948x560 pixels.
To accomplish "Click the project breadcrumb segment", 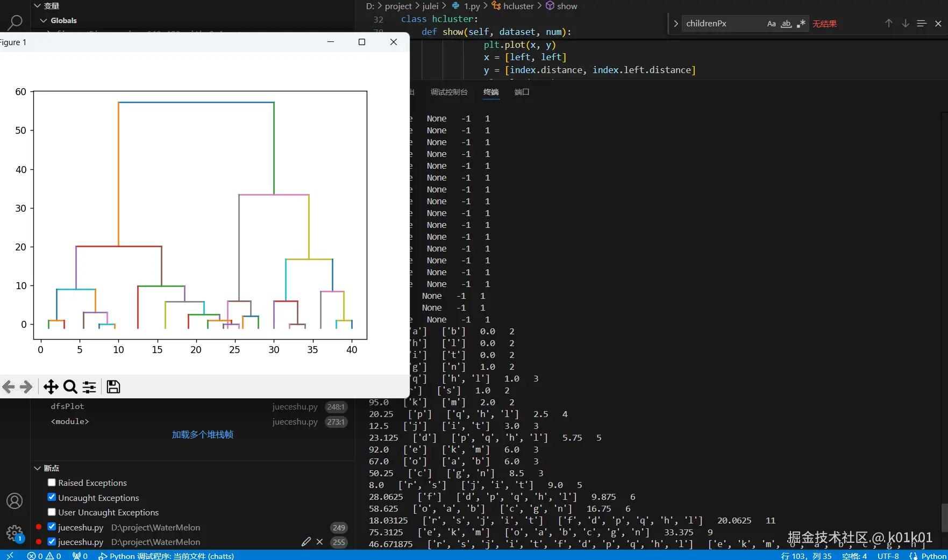I will 398,6.
